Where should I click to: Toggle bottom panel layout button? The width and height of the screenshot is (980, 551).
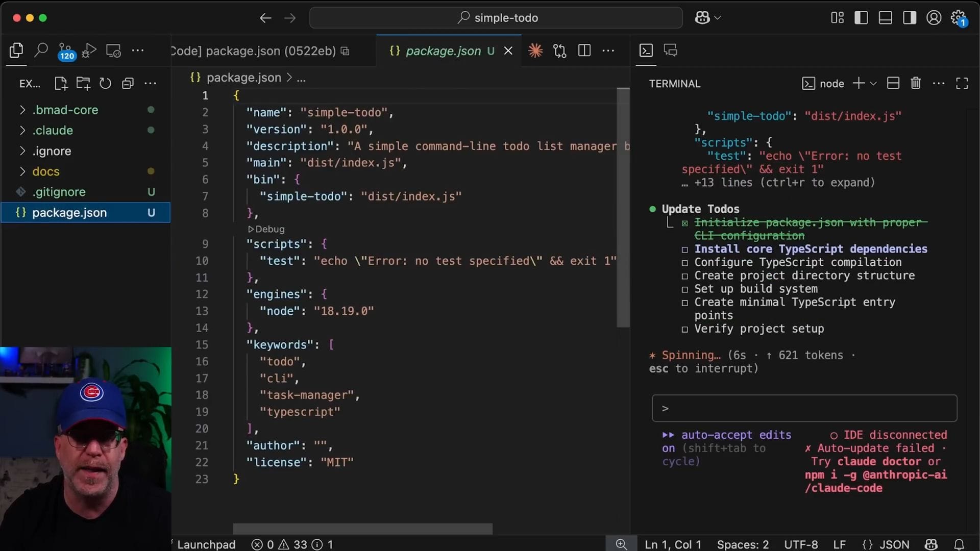point(885,18)
